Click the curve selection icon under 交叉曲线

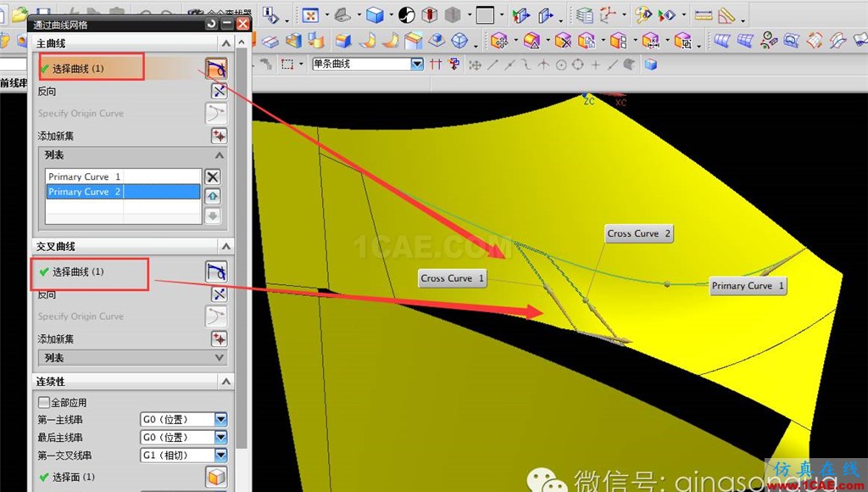pyautogui.click(x=216, y=271)
